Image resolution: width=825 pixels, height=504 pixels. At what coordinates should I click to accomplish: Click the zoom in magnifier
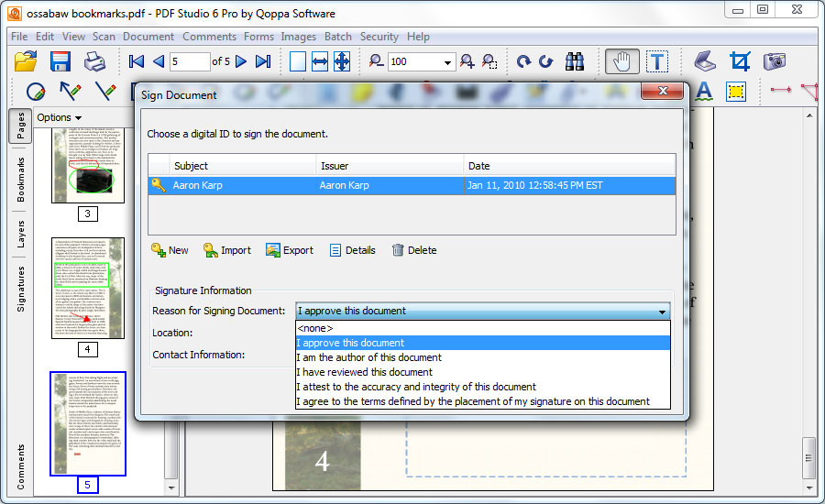click(x=467, y=61)
